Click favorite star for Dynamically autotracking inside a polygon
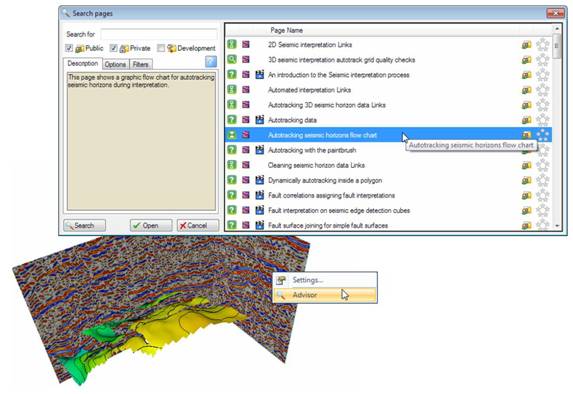The height and width of the screenshot is (394, 573). point(543,180)
